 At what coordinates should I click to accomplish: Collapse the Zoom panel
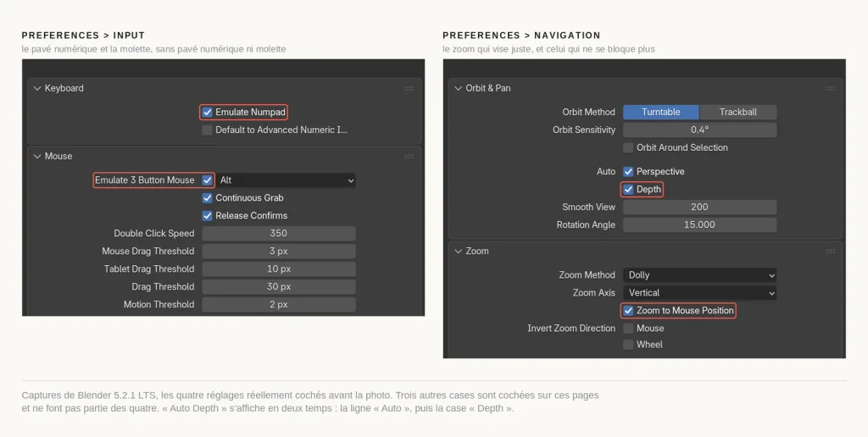pos(458,252)
